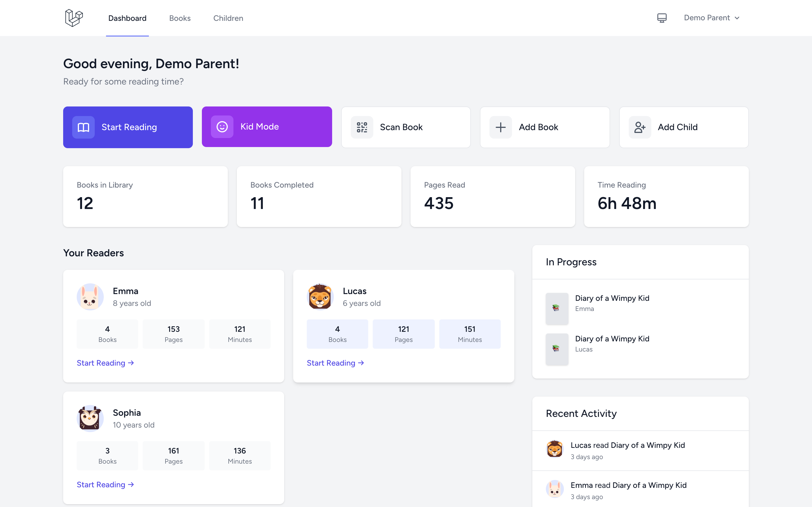Open the app logo in top navigation

tap(74, 18)
